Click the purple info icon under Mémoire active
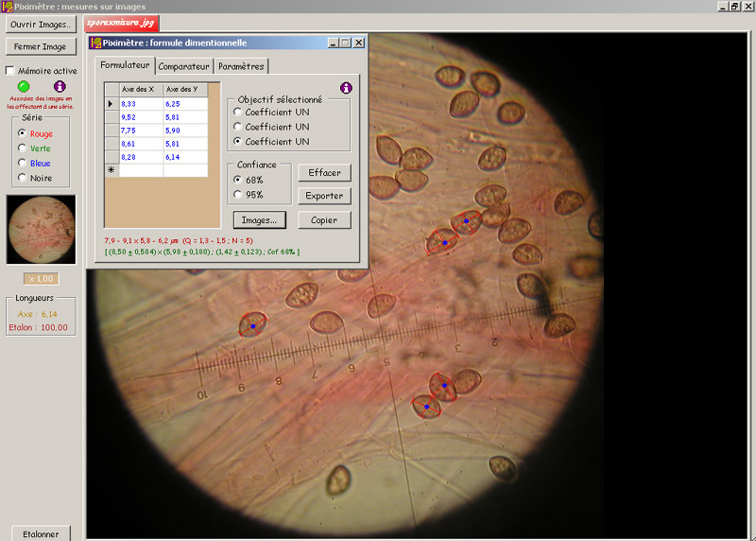 (60, 86)
